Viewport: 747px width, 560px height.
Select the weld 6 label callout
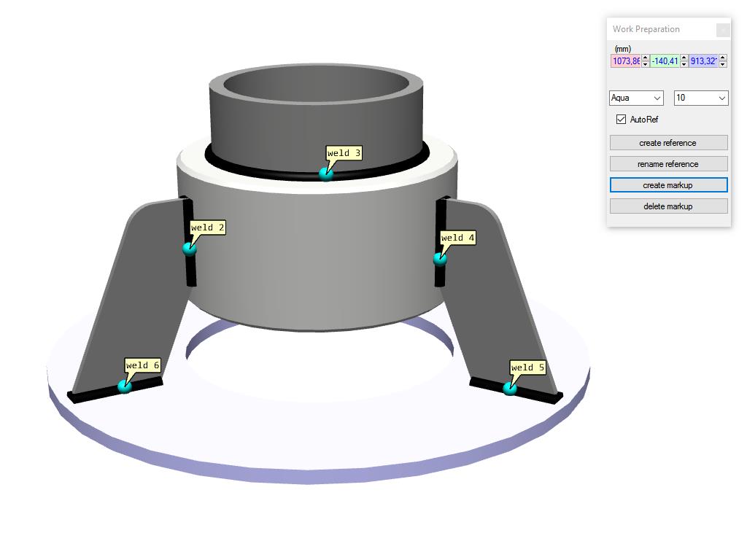[x=142, y=365]
